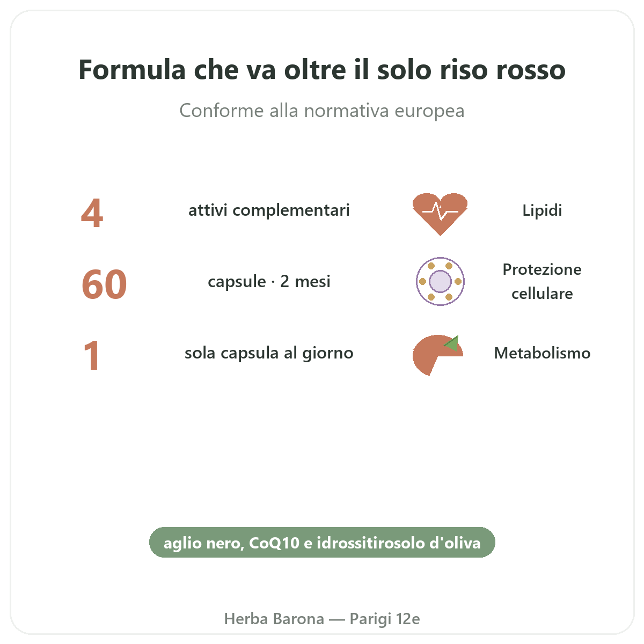Click the subtitle Conforme alla normativa europea
The height and width of the screenshot is (644, 644).
(322, 111)
